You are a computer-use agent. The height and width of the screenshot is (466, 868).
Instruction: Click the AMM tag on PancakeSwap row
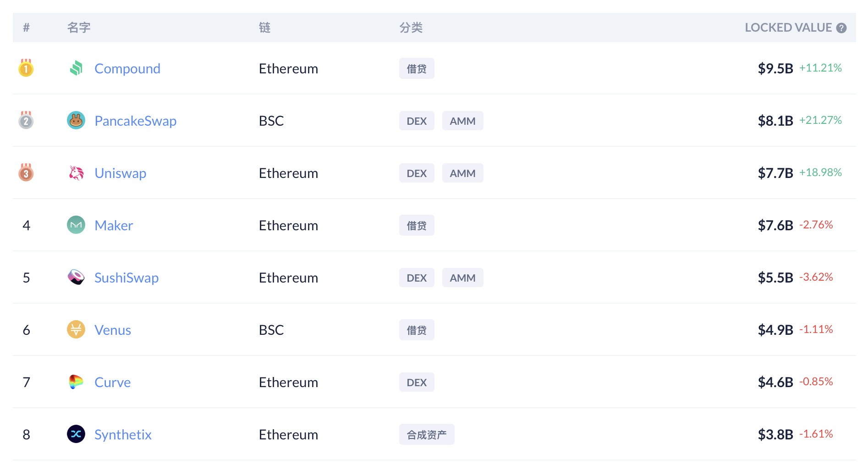[x=462, y=121]
